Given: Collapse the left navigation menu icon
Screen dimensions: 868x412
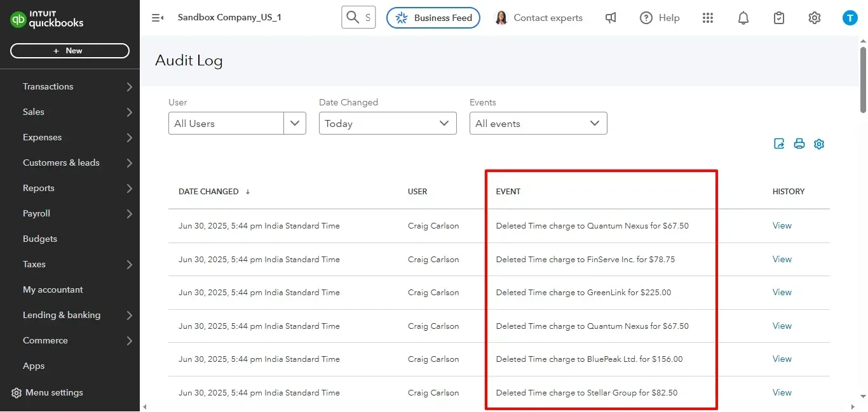Looking at the screenshot, I should tap(158, 18).
